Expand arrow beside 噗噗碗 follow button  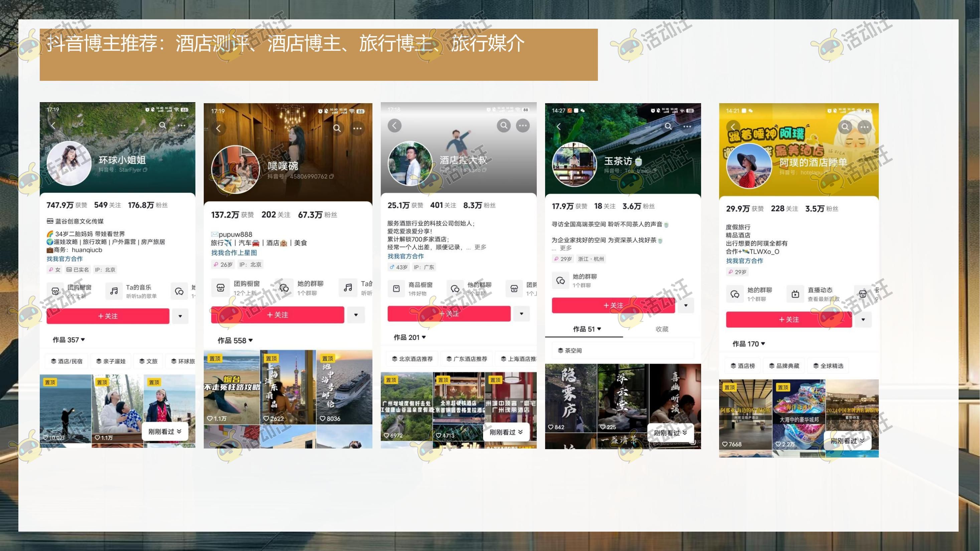click(356, 315)
